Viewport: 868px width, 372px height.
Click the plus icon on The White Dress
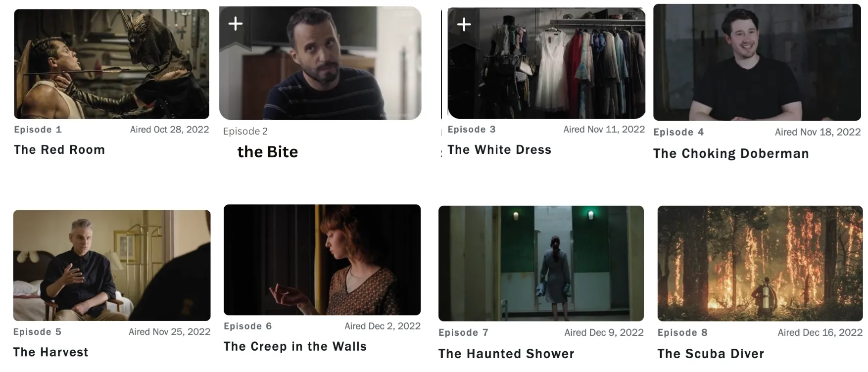(x=464, y=24)
